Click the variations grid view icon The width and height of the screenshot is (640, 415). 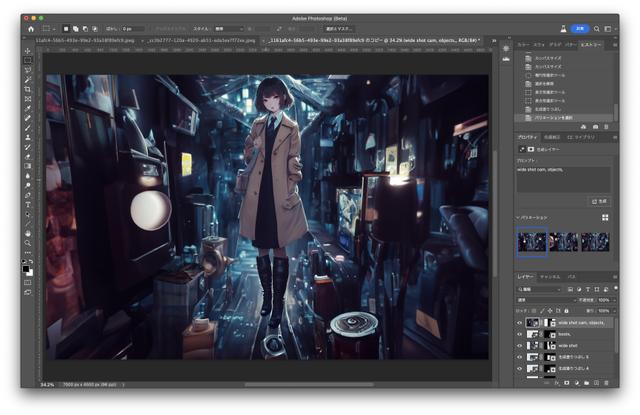click(605, 217)
